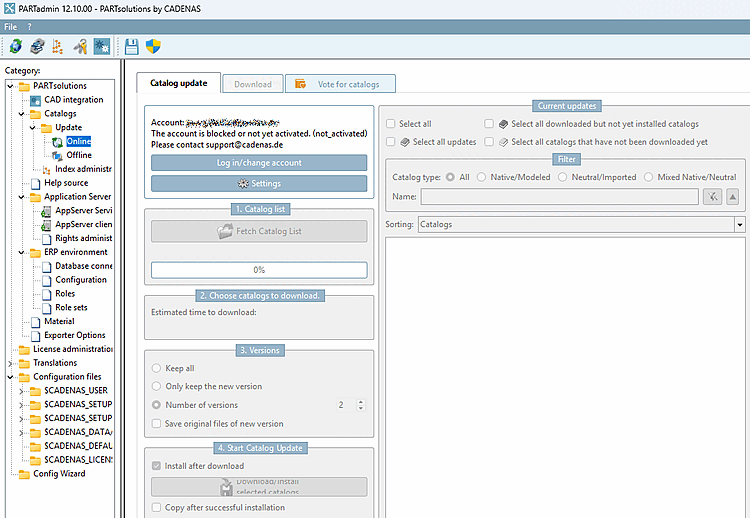
Task: Collapse the Configuration files tree node
Action: point(10,377)
